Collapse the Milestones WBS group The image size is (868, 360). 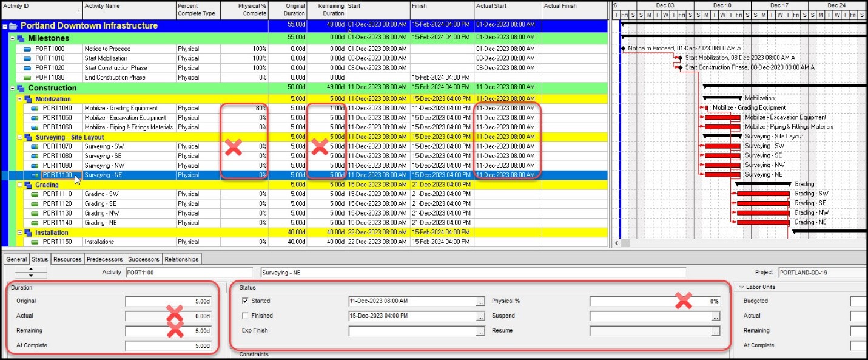pyautogui.click(x=13, y=38)
